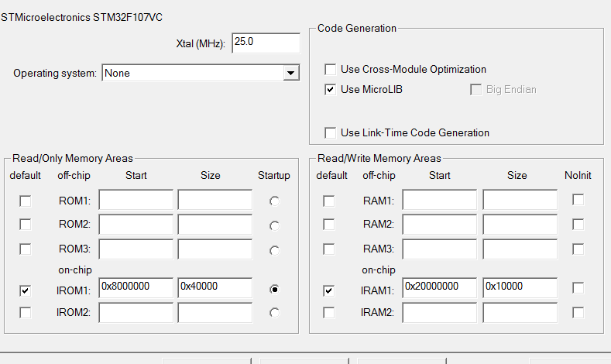Click the ROM3 Size field
The width and height of the screenshot is (611, 364).
(215, 249)
